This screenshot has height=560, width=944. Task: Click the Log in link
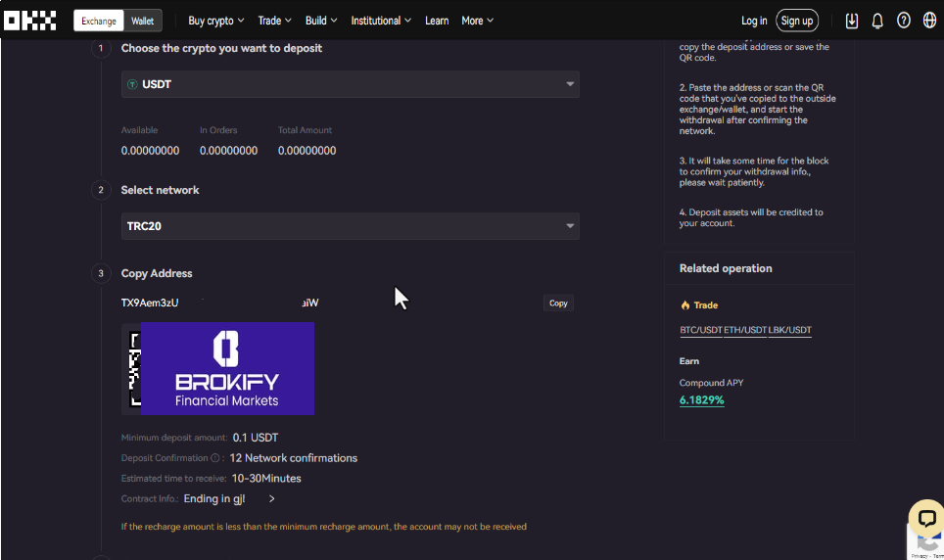(x=754, y=21)
